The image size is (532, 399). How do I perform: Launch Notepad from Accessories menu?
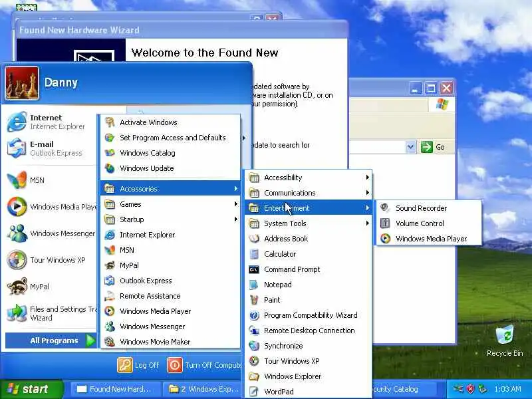tap(309, 285)
